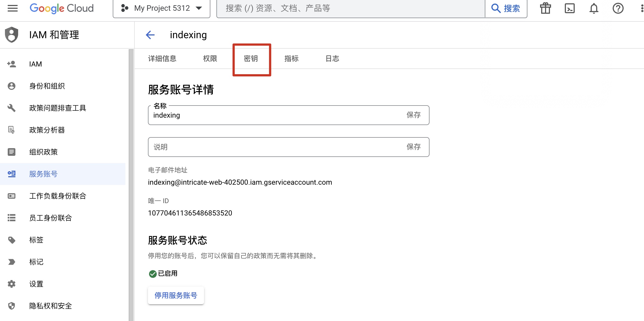Viewport: 644px width, 321px height.
Task: Click the back arrow next to indexing
Action: pyautogui.click(x=150, y=35)
